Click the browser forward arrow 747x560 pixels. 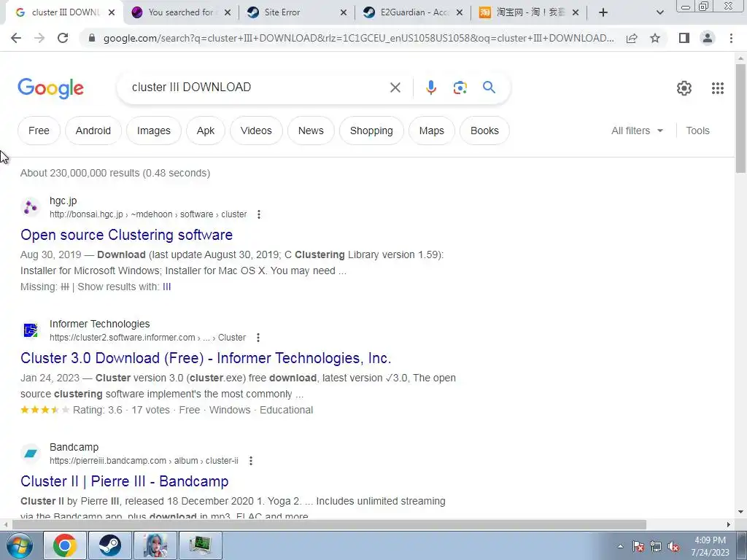pos(39,38)
